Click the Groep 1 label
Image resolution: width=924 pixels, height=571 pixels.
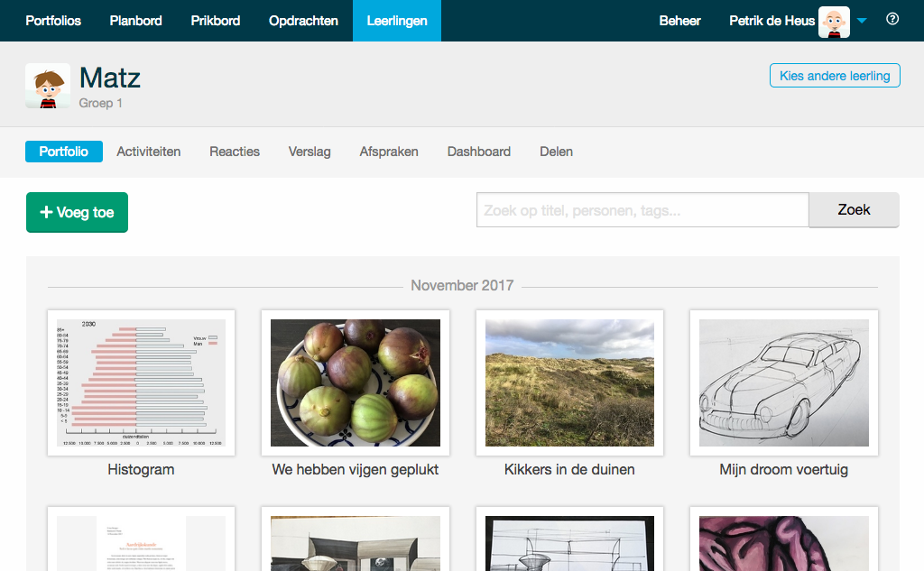tap(101, 103)
